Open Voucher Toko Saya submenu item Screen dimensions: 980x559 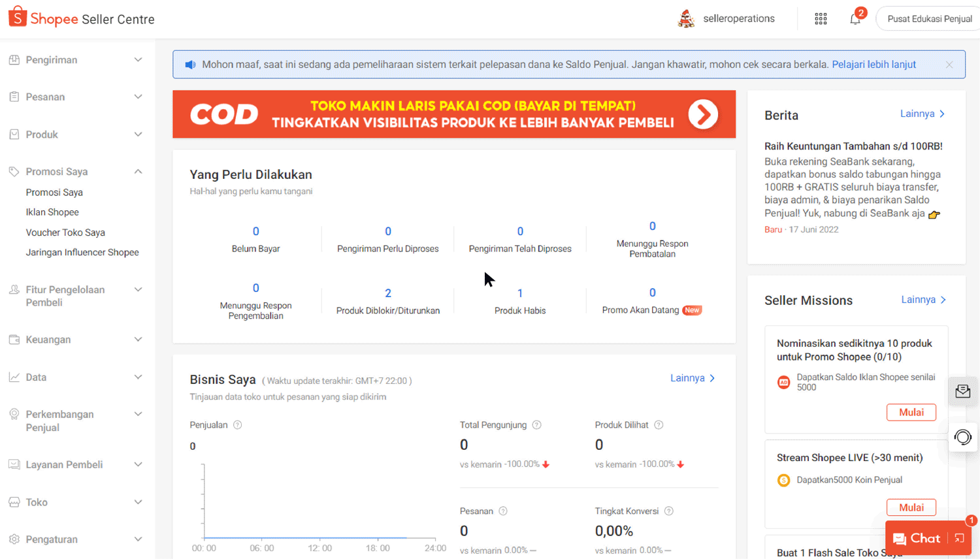point(65,232)
